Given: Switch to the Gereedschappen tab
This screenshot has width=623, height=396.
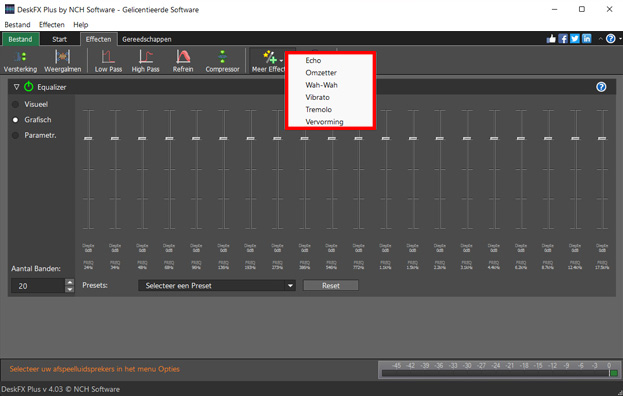Looking at the screenshot, I should click(x=147, y=39).
